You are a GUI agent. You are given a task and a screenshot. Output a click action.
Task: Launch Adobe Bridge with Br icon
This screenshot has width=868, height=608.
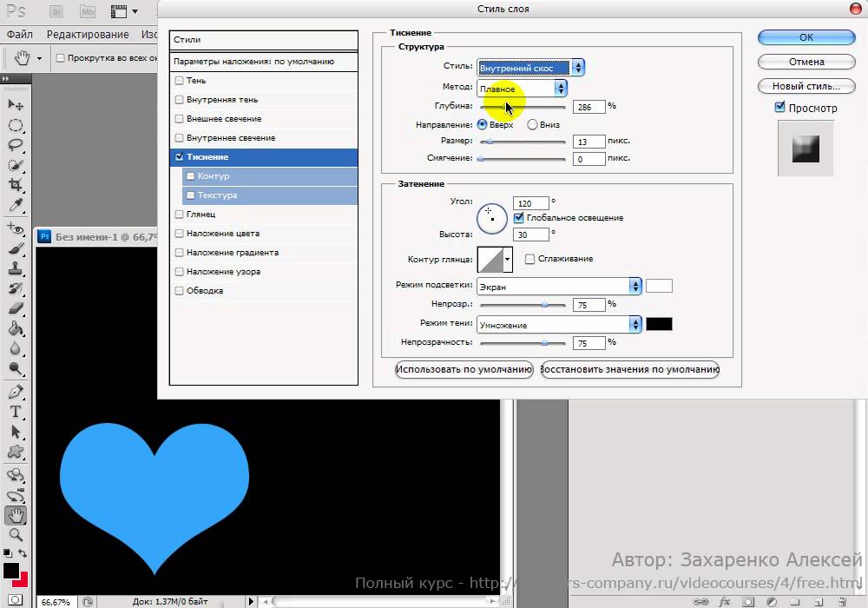(x=56, y=11)
